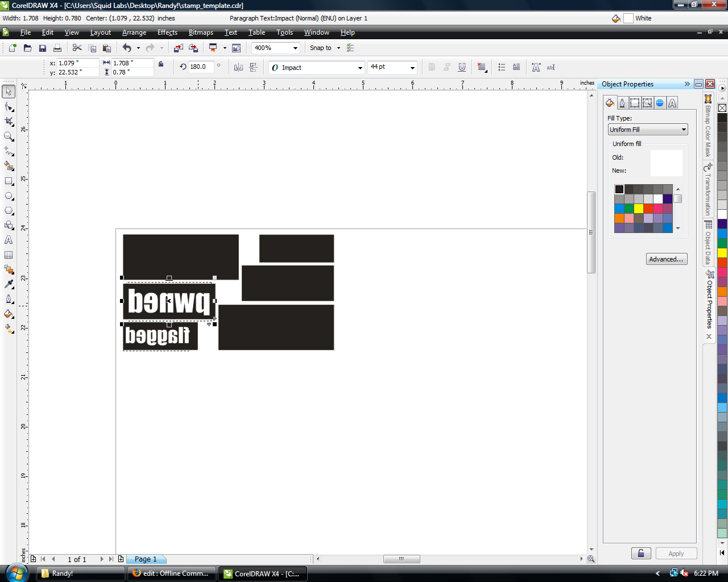Save the document using the toolbar icon

42,48
